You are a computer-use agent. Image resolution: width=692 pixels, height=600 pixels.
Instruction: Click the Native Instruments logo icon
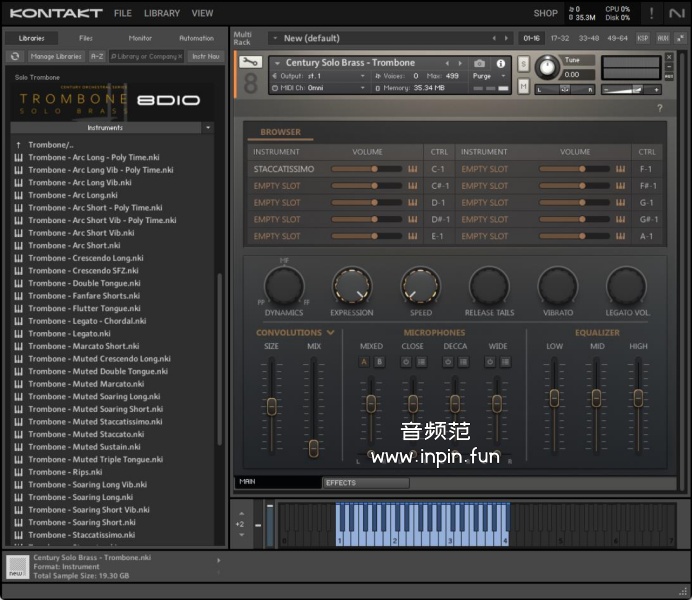675,13
